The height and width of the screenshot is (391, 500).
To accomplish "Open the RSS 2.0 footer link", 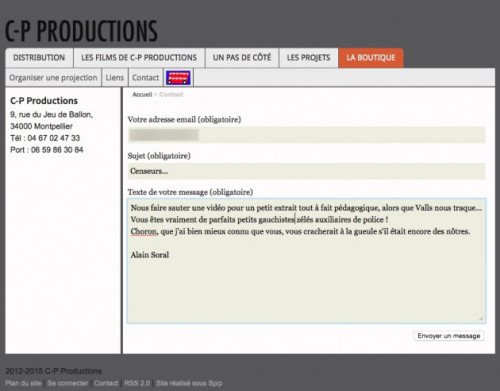I will (137, 383).
